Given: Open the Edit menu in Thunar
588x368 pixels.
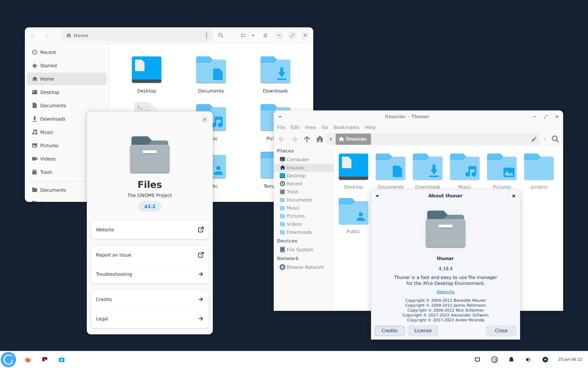Looking at the screenshot, I should pos(295,127).
